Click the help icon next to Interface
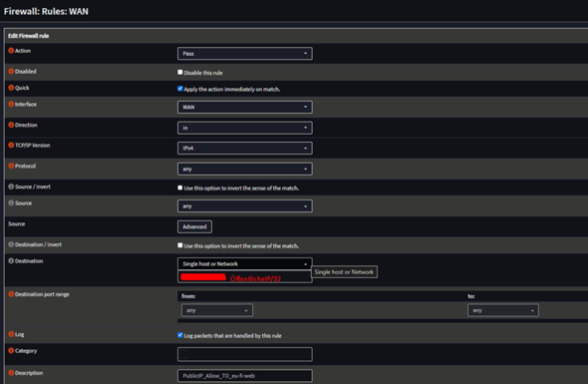The height and width of the screenshot is (384, 588). pyautogui.click(x=11, y=104)
